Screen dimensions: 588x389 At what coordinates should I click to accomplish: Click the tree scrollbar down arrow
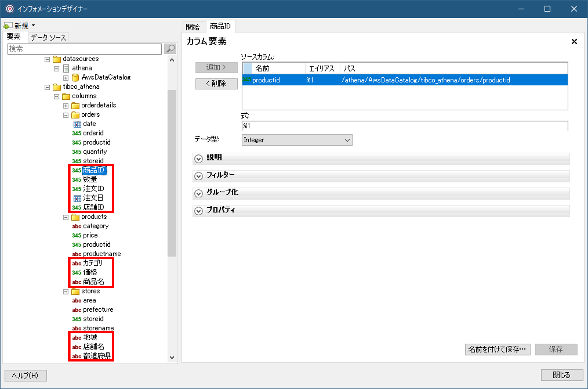point(172,358)
